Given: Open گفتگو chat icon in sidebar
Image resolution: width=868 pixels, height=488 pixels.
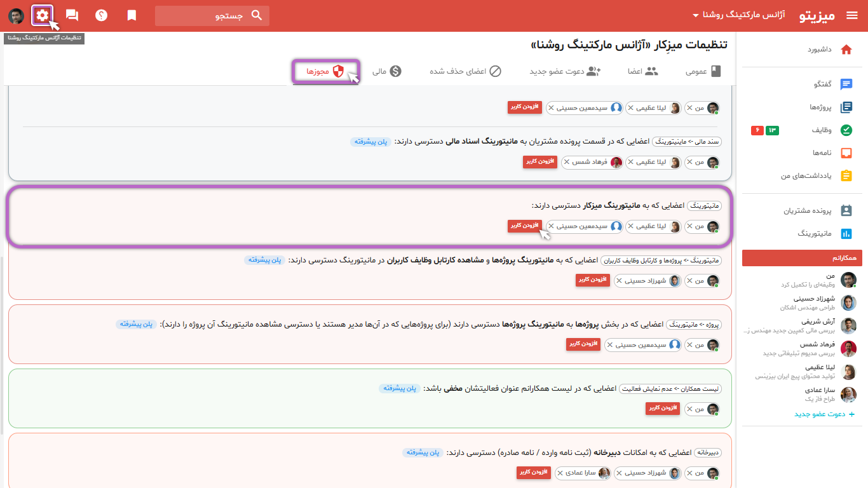Looking at the screenshot, I should [x=846, y=84].
